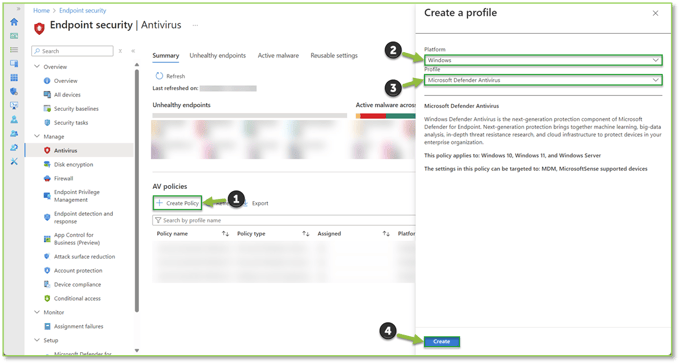This screenshot has height=364, width=680.
Task: Click the Search by profile name field
Action: pos(284,220)
